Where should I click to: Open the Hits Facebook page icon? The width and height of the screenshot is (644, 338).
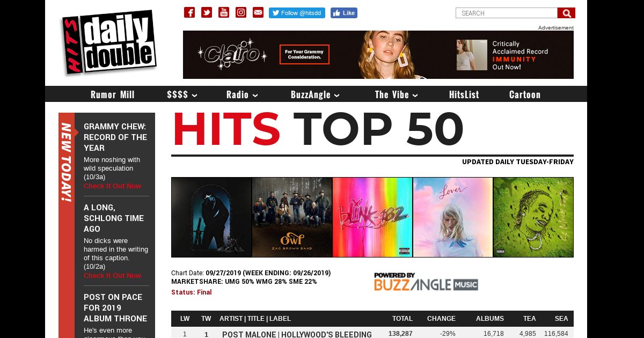tap(189, 12)
